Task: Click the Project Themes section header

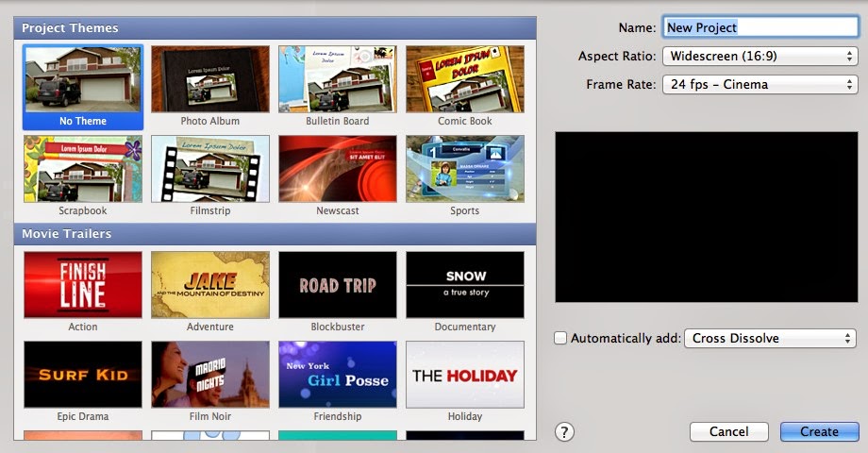Action: point(275,27)
